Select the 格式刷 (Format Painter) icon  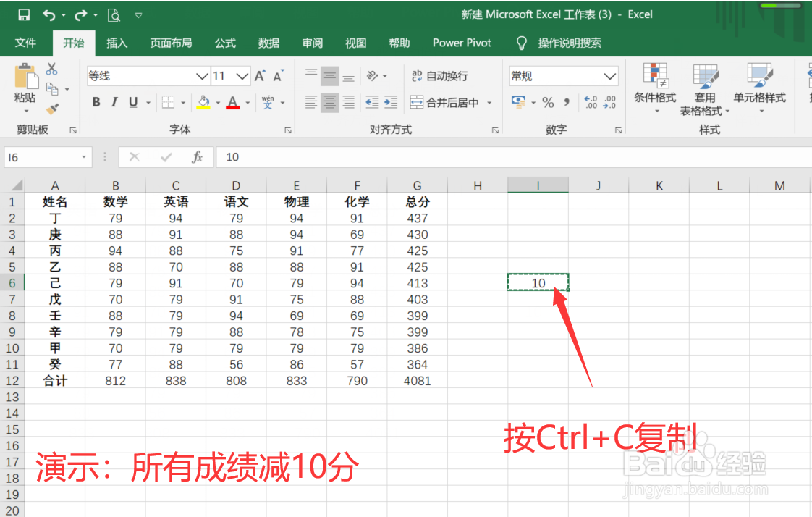[x=51, y=109]
